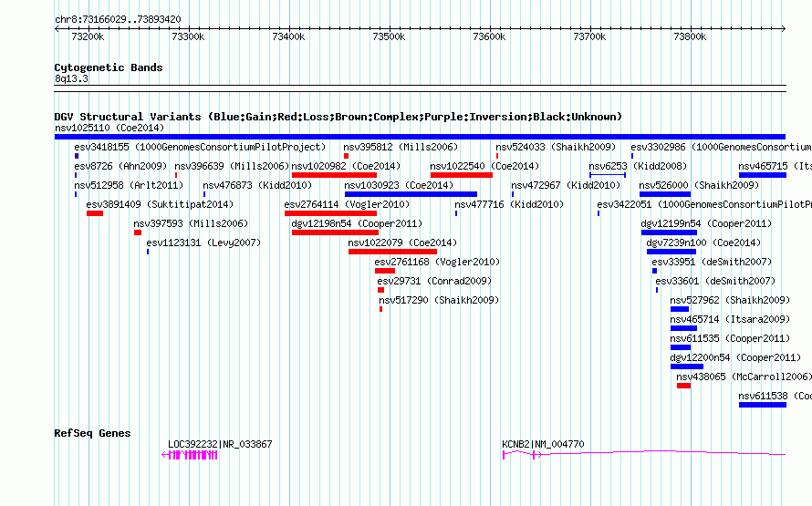The height and width of the screenshot is (506, 812).
Task: Open esv1123131 (Levy2007) variant label
Action: point(203,243)
